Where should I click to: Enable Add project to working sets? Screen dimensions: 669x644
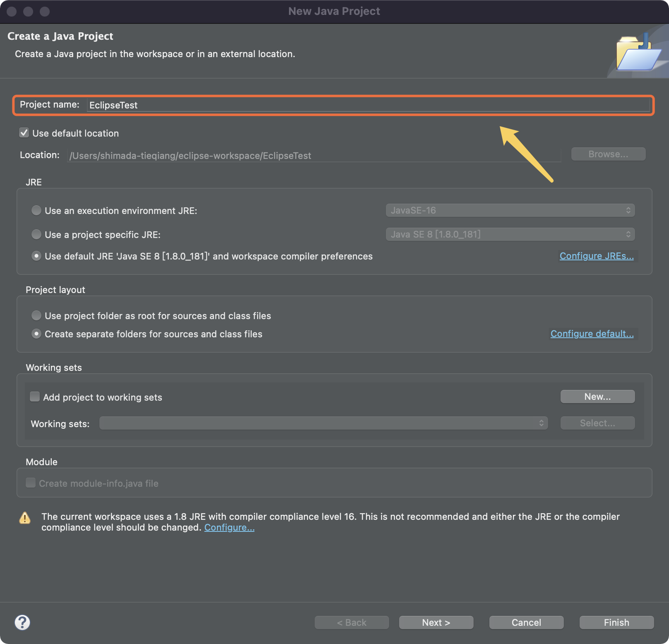[35, 397]
